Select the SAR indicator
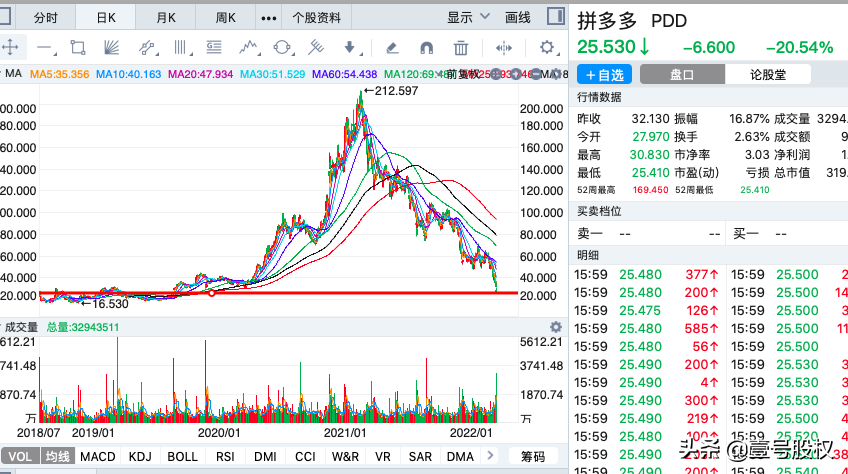The height and width of the screenshot is (474, 848). click(420, 456)
